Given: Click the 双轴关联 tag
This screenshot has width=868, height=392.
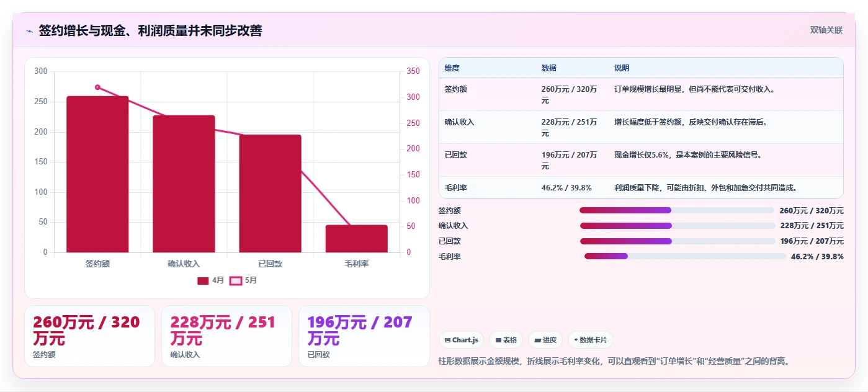Looking at the screenshot, I should coord(826,30).
